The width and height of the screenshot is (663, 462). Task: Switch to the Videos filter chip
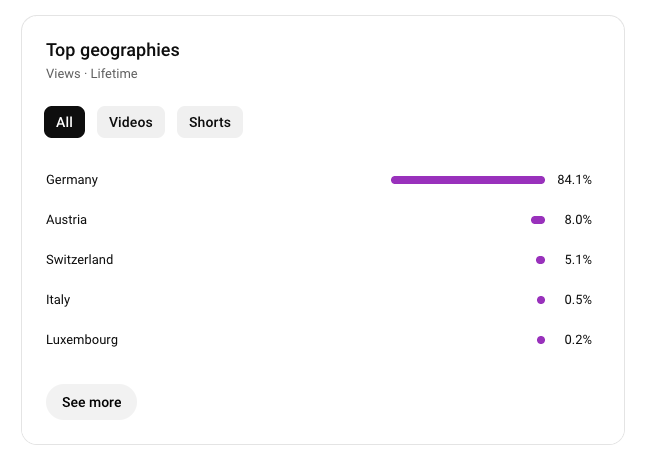(x=131, y=122)
